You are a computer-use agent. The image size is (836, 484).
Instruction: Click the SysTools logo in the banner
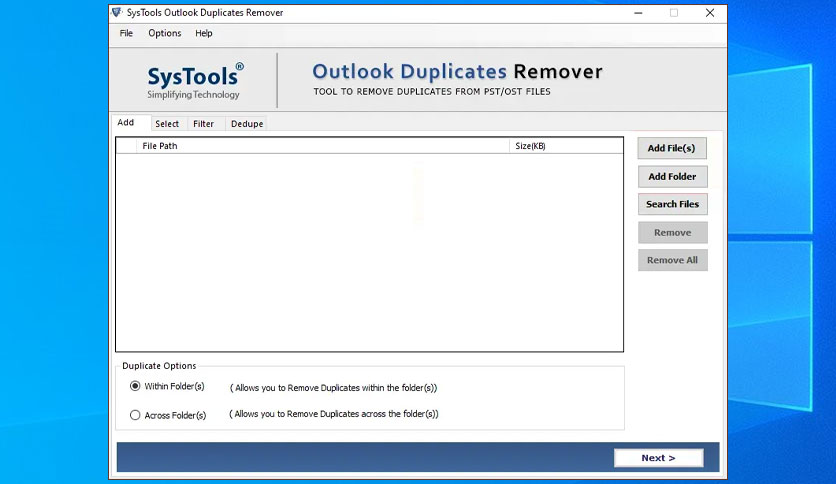pyautogui.click(x=195, y=81)
